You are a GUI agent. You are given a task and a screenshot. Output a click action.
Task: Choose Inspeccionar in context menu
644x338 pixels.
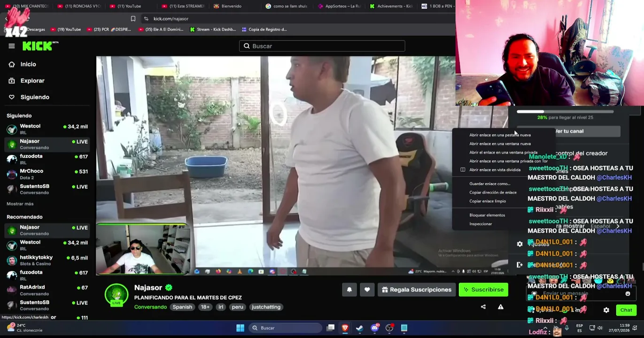click(x=481, y=224)
